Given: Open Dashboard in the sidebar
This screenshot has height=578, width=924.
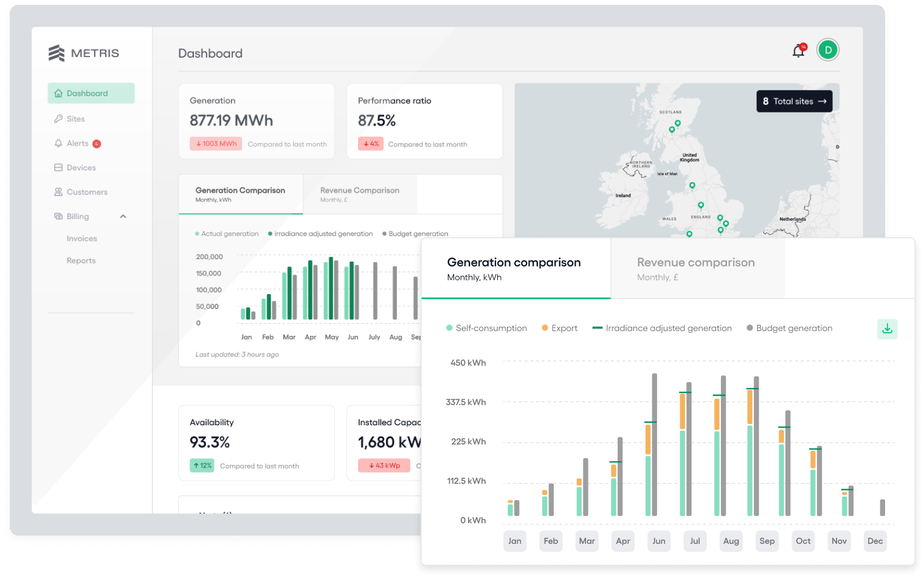Looking at the screenshot, I should (91, 93).
